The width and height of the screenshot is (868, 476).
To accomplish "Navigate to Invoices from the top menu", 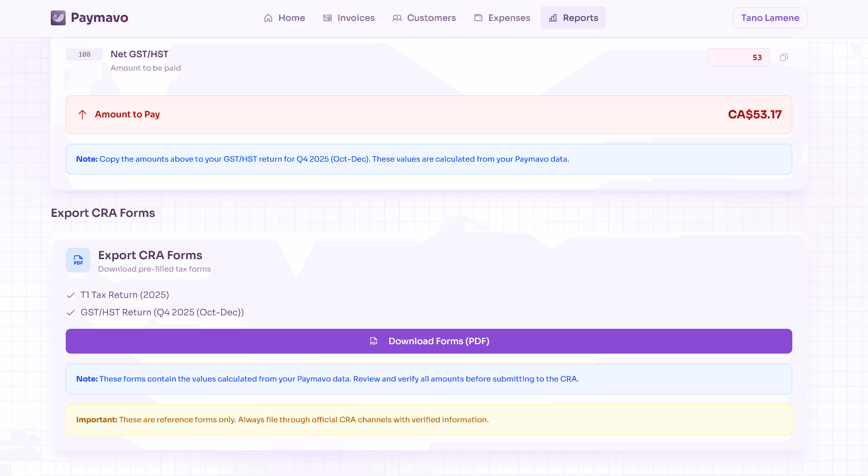I will 349,17.
